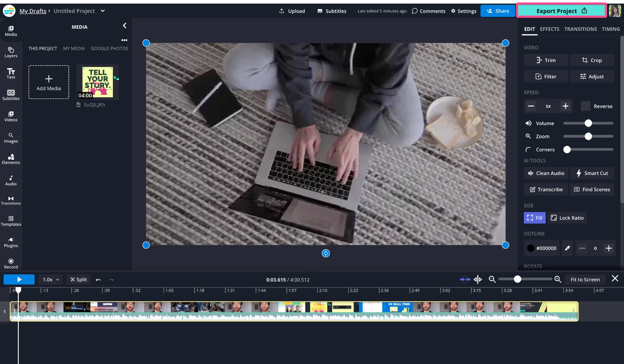The image size is (624, 364).
Task: Click the eyedropper outline color picker
Action: (x=567, y=248)
